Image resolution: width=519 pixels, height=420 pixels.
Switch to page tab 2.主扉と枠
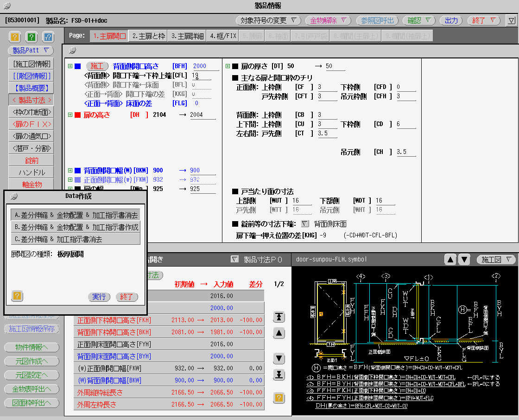[148, 36]
